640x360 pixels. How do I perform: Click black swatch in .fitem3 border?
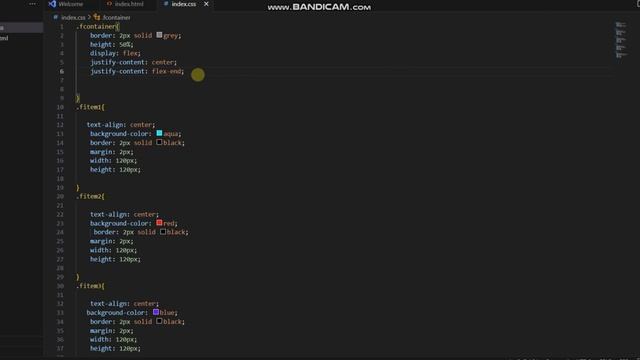(159, 321)
